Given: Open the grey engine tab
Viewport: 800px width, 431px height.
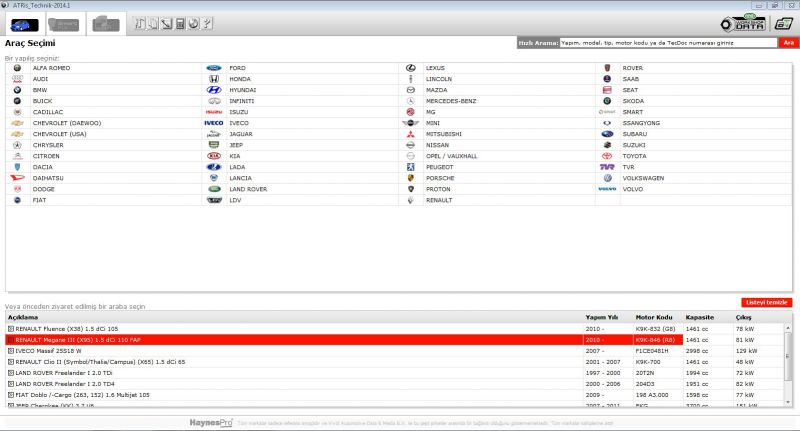Looking at the screenshot, I should tap(64, 24).
